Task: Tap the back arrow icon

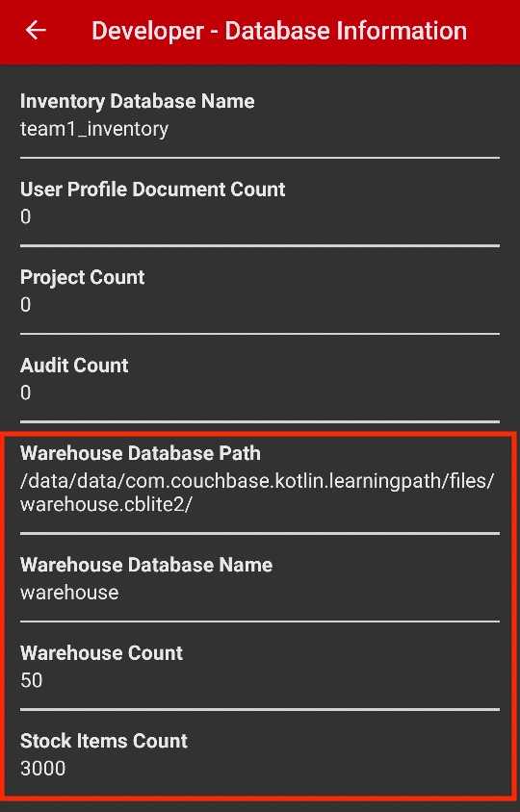Action: [36, 31]
